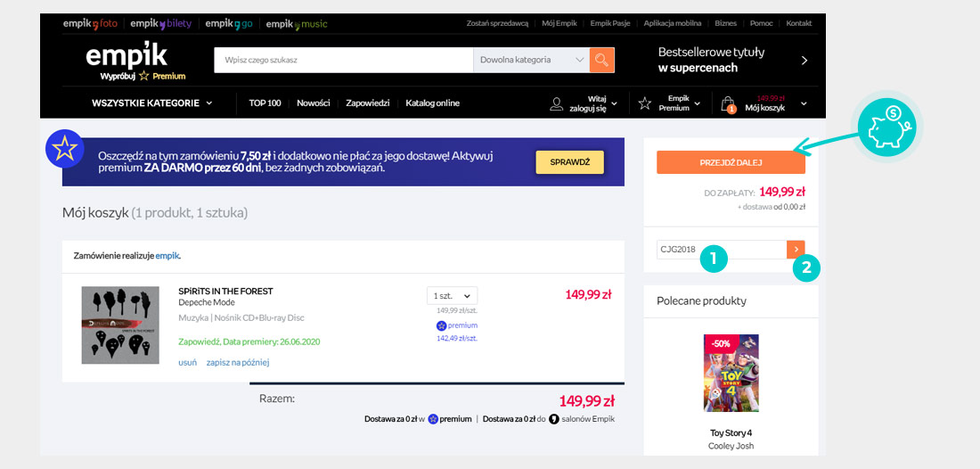Open empik bilety service link
Viewport: 980px width, 469px height.
point(160,24)
